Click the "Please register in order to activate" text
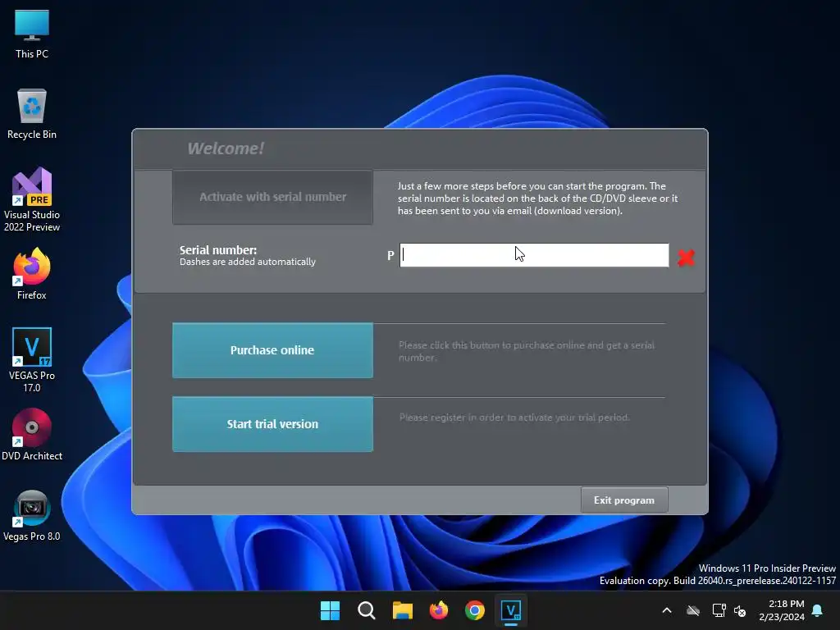840x630 pixels. [514, 418]
